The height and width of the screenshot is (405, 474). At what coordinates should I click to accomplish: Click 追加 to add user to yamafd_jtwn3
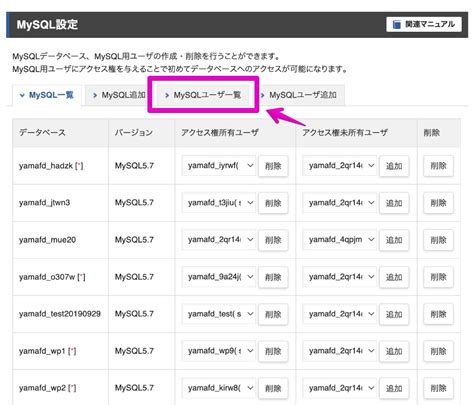394,203
